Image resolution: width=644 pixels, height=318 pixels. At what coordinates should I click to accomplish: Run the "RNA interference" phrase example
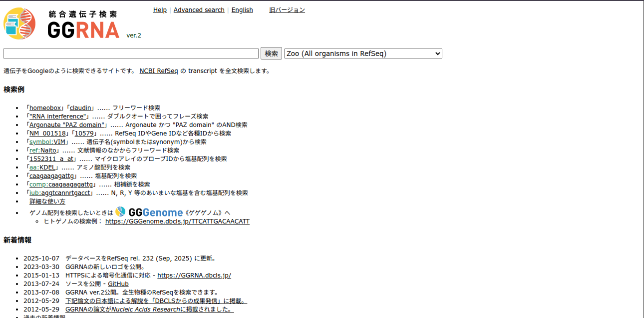click(58, 116)
